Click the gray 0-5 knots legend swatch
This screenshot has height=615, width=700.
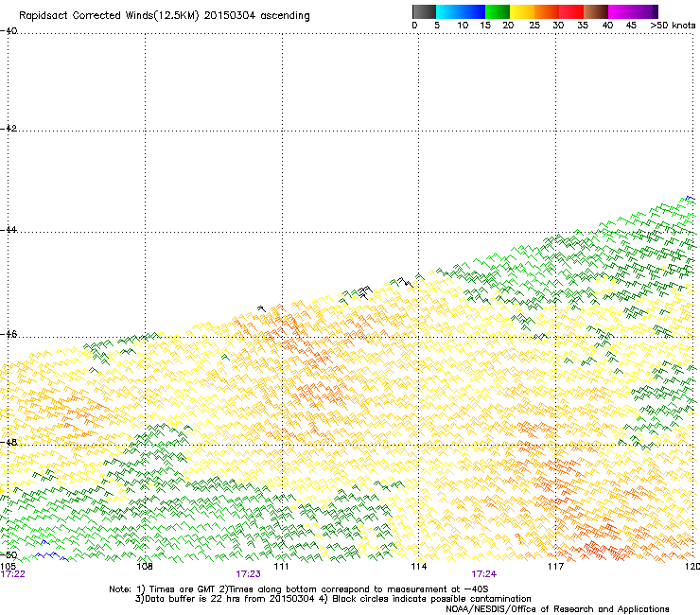424,11
